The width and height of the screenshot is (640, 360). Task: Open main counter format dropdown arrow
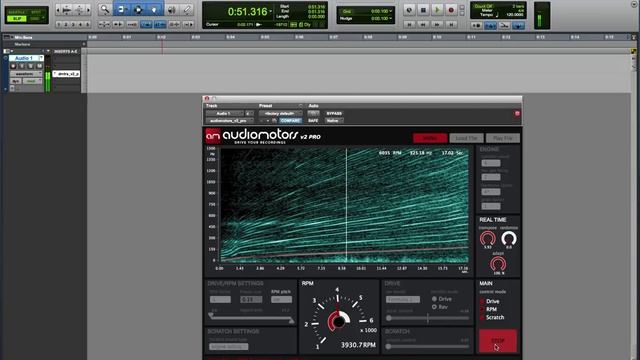tap(271, 11)
